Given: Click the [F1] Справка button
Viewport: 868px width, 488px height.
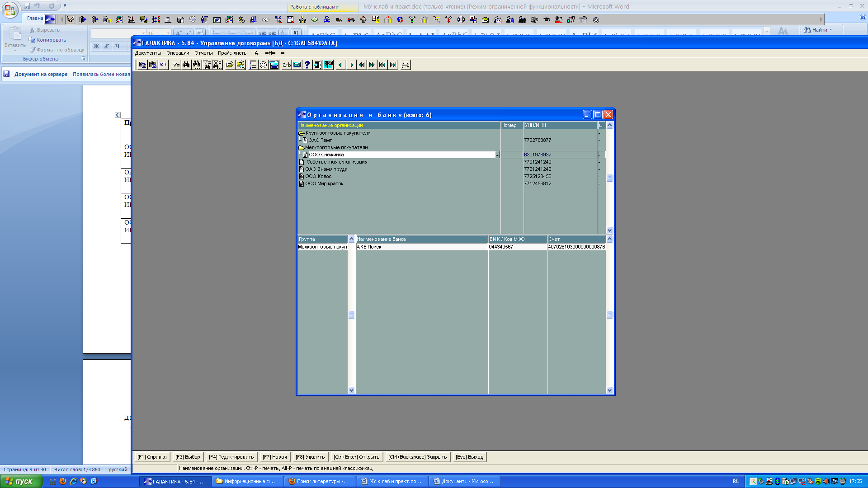Looking at the screenshot, I should coord(152,457).
